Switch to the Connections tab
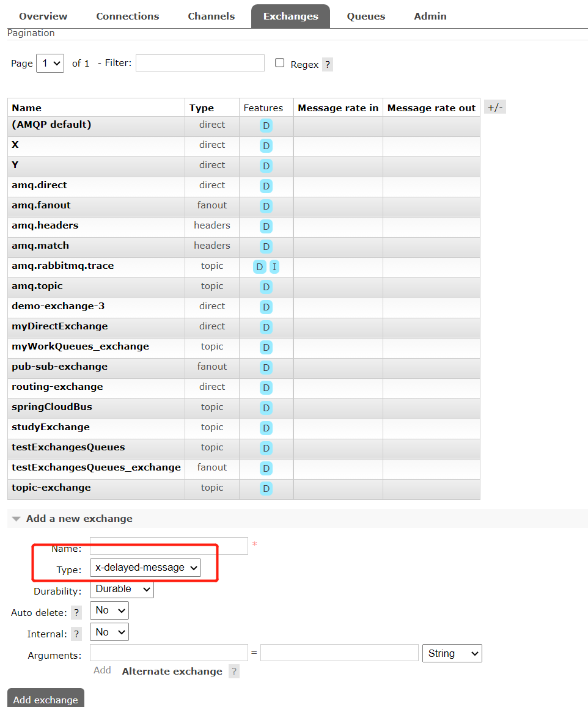This screenshot has height=707, width=588. click(128, 16)
